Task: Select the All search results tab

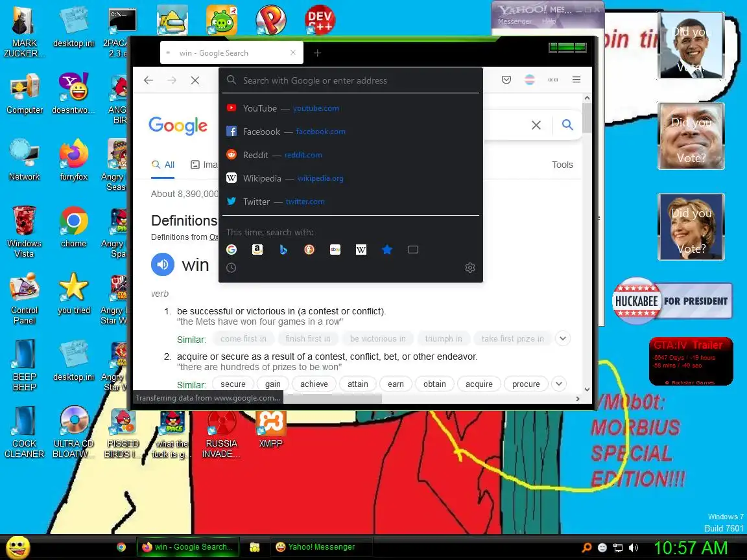Action: point(163,165)
